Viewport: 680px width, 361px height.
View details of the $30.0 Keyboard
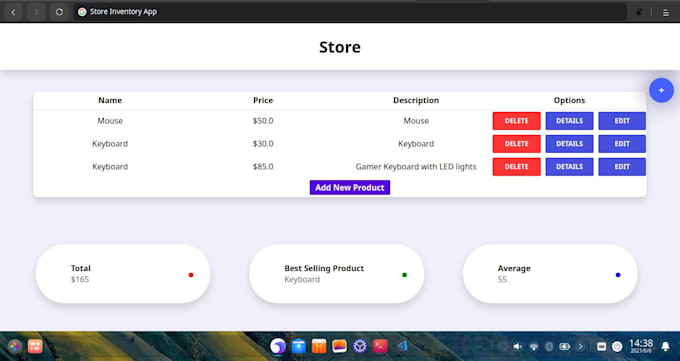tap(569, 144)
